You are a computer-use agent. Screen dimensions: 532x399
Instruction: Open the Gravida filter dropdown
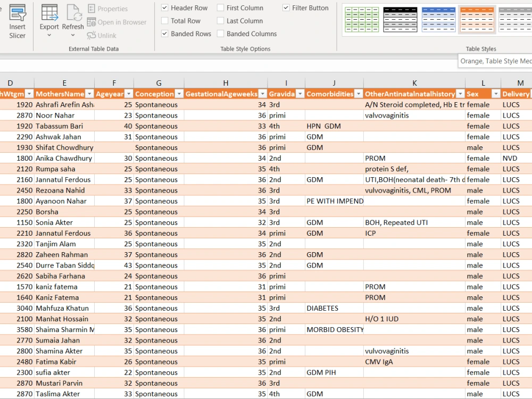300,94
